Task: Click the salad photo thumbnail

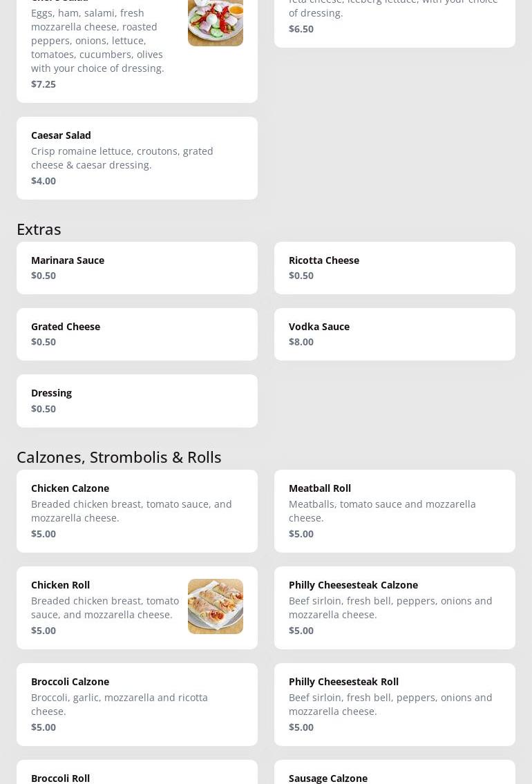Action: tap(215, 21)
